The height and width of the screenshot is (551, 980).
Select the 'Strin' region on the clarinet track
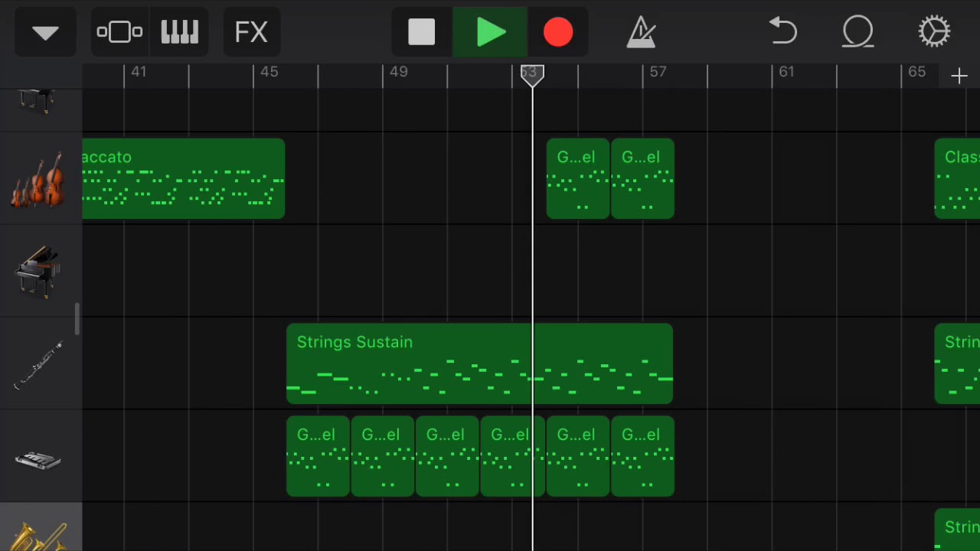tap(957, 364)
